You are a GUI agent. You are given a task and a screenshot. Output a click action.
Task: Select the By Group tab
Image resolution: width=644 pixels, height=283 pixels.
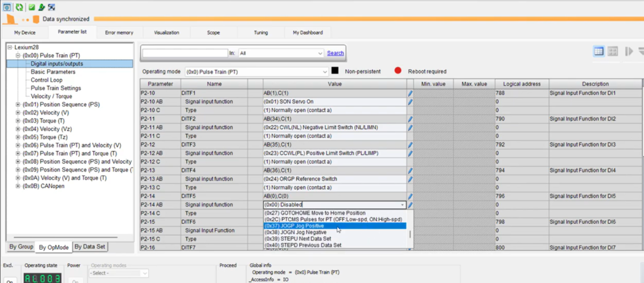[x=21, y=247]
